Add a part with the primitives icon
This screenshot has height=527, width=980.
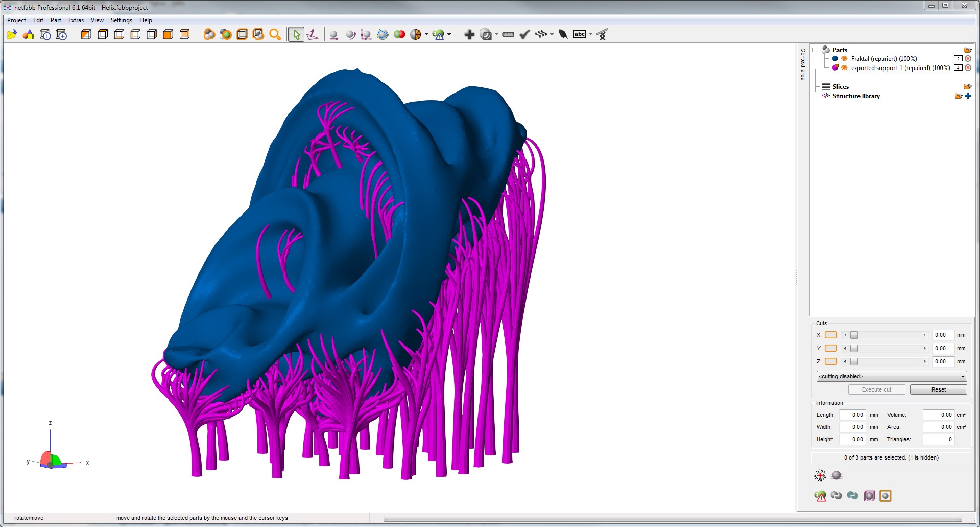coord(29,34)
